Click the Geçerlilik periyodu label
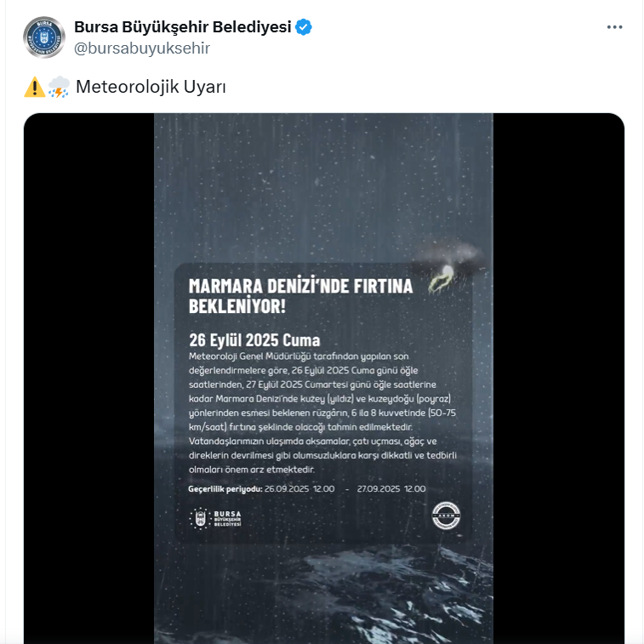644x644 pixels. click(x=225, y=489)
